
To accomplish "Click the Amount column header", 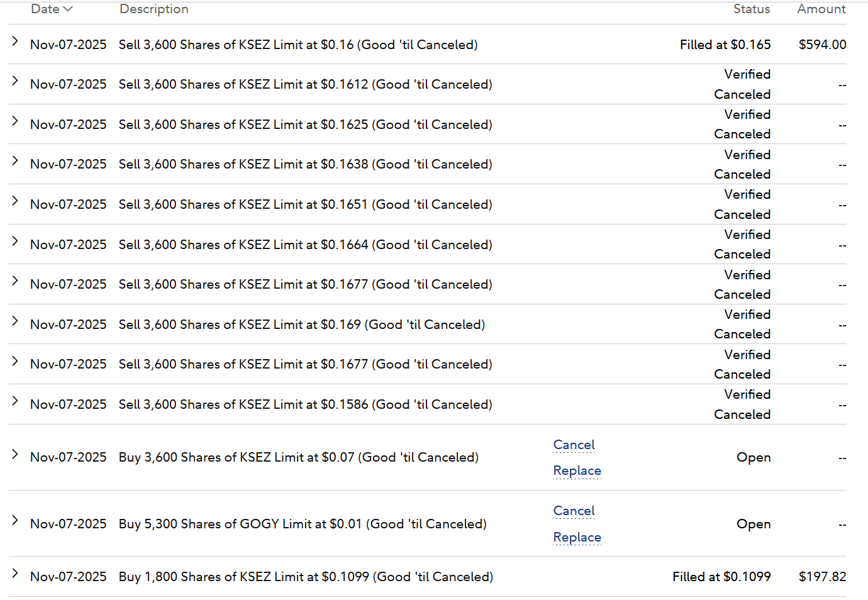I will 821,9.
